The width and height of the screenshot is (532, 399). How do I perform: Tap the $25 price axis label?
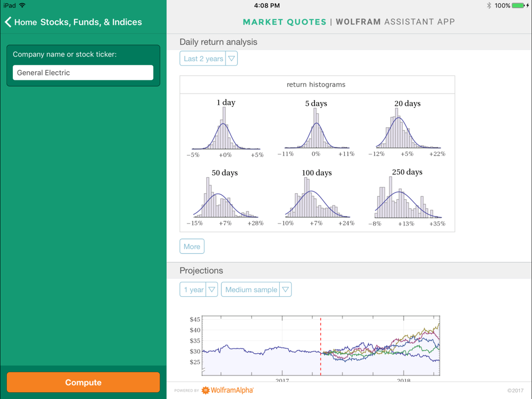click(195, 362)
